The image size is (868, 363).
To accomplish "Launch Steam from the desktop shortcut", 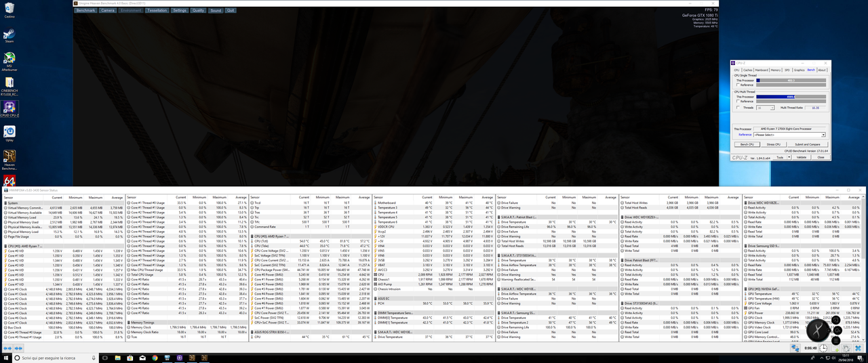I will [9, 35].
